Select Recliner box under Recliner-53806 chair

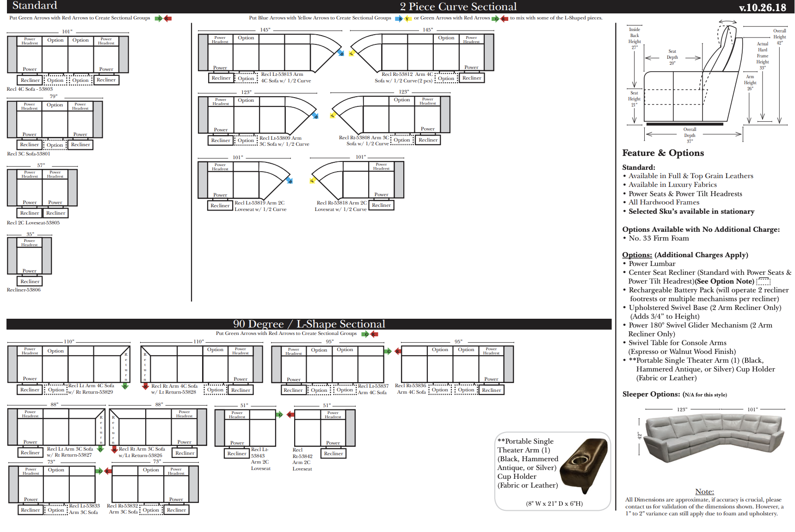30,281
